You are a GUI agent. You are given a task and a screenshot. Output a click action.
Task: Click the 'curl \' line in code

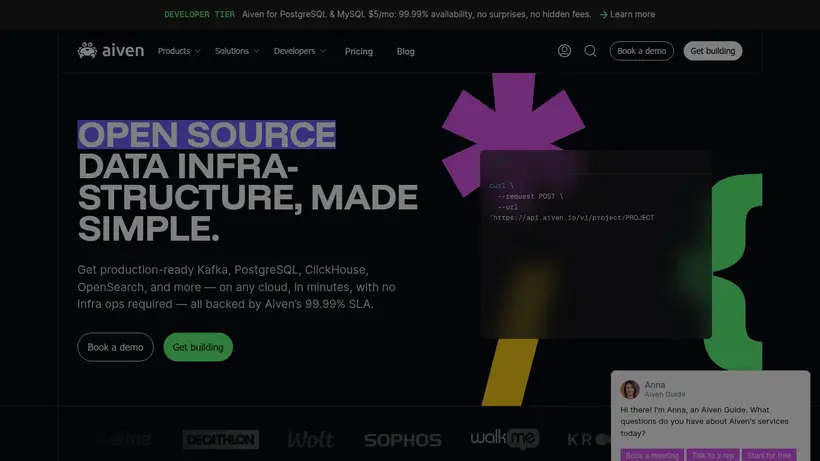click(502, 186)
